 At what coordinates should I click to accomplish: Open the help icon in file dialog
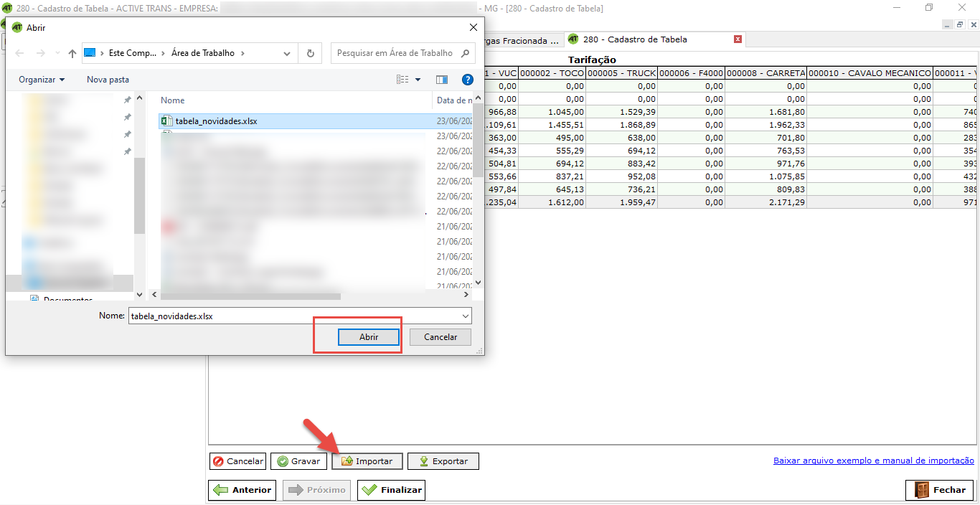coord(467,80)
